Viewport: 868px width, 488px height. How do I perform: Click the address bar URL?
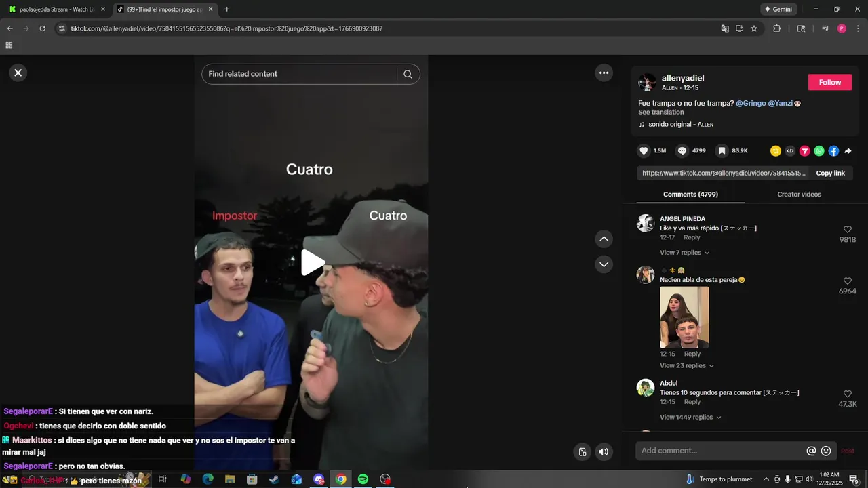pos(226,28)
